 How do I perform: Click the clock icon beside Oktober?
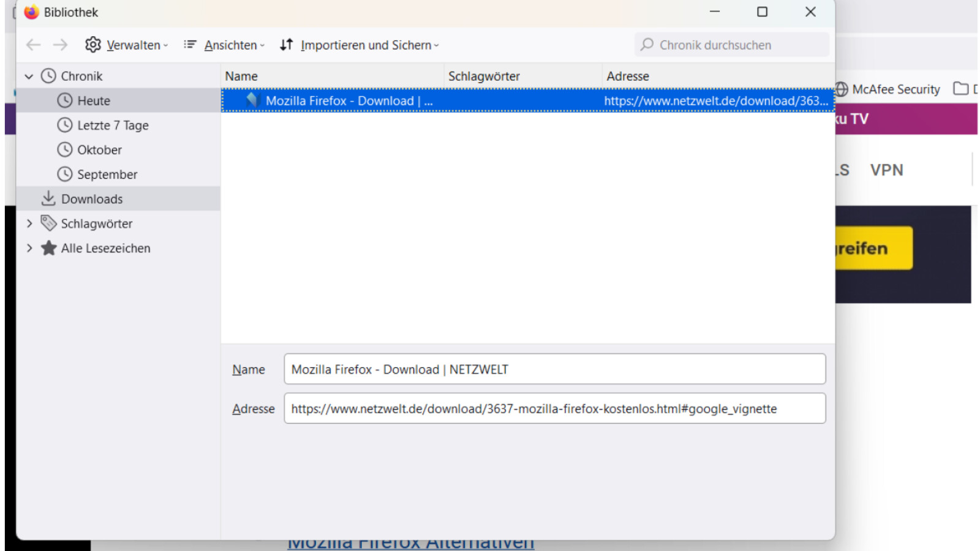[x=65, y=150]
